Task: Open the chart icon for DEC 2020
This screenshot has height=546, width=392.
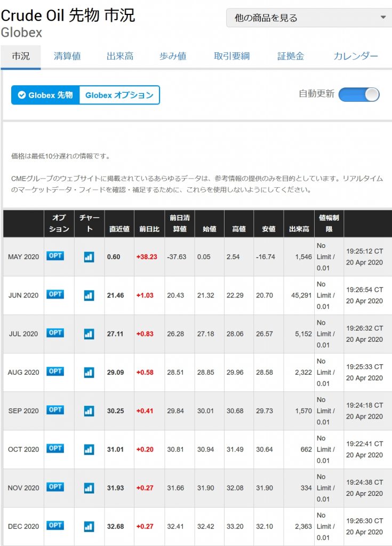Action: pos(89,526)
